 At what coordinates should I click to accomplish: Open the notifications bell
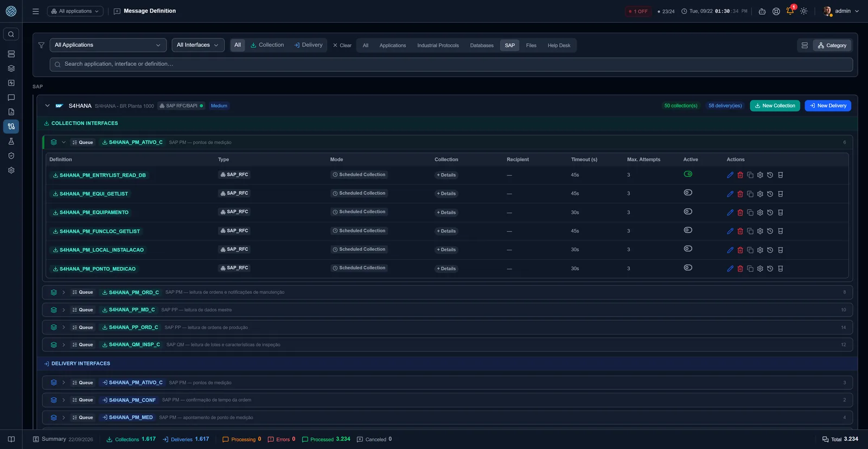click(x=790, y=11)
